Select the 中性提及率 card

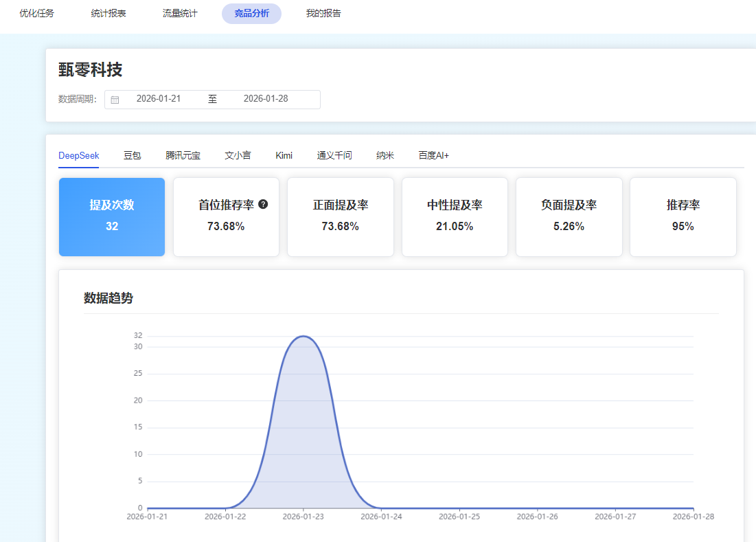pos(455,217)
